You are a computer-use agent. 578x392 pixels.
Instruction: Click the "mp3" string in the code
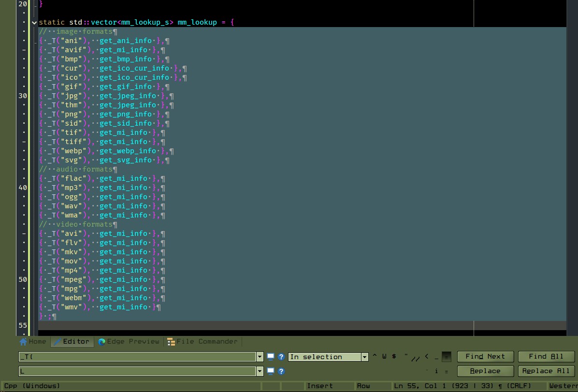click(x=71, y=188)
